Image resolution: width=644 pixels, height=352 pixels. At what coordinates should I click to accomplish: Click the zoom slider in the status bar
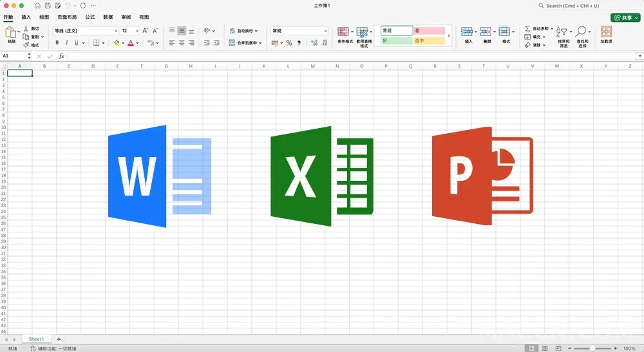click(x=592, y=348)
